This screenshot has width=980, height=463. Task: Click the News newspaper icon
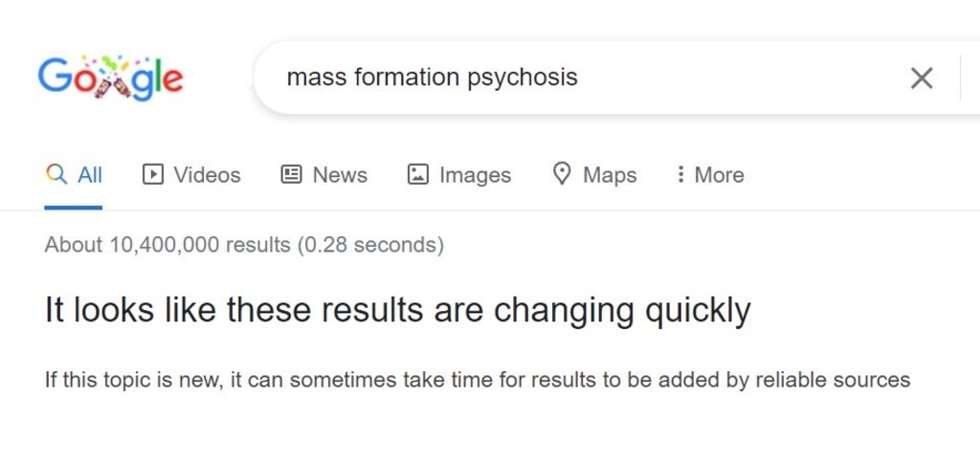(x=291, y=175)
